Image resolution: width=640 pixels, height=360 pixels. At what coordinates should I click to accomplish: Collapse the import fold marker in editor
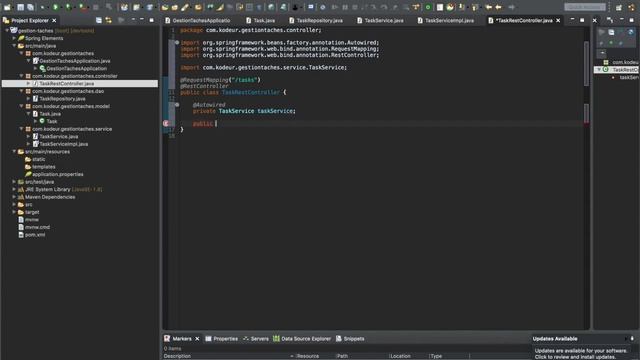[x=177, y=42]
